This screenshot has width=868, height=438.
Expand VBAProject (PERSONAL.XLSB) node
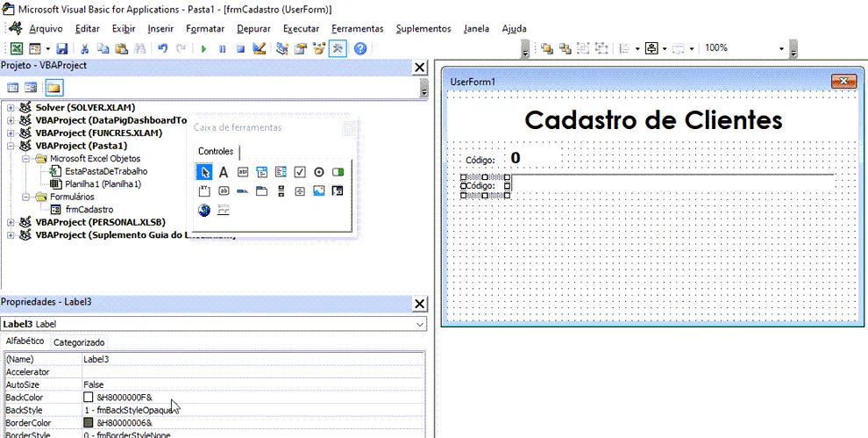pos(11,222)
